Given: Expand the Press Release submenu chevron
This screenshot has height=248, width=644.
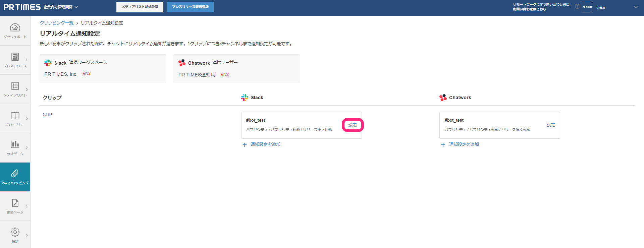Looking at the screenshot, I should [x=27, y=60].
